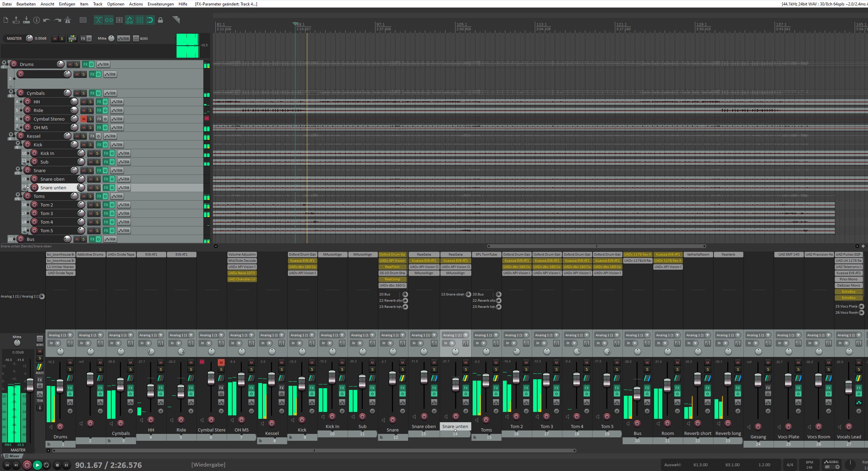The height and width of the screenshot is (471, 868).
Task: Open ValhallaRoom plugin on Reverb short
Action: tap(698, 255)
